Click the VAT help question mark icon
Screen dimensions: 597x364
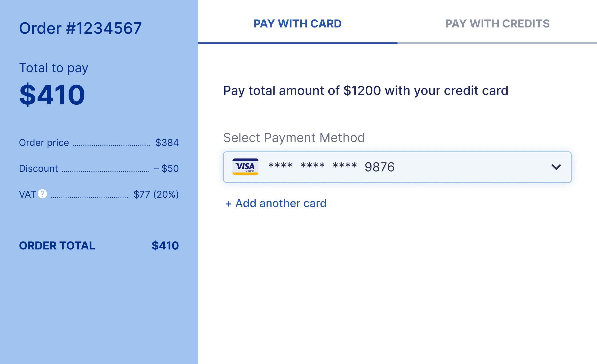pyautogui.click(x=42, y=194)
